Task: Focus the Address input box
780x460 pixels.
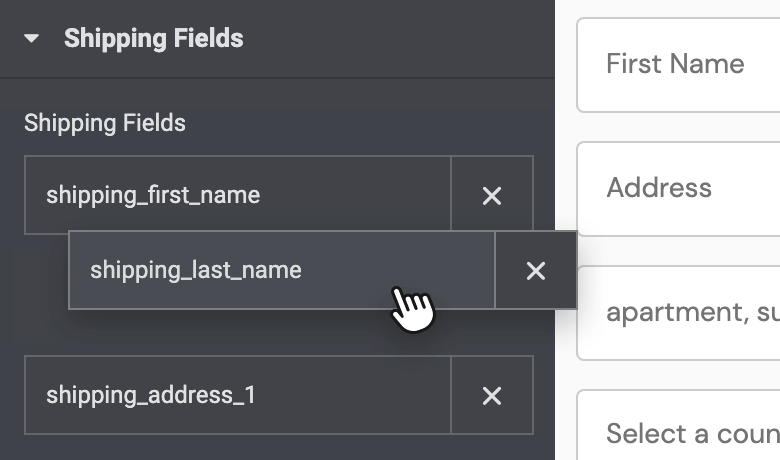Action: pos(678,189)
